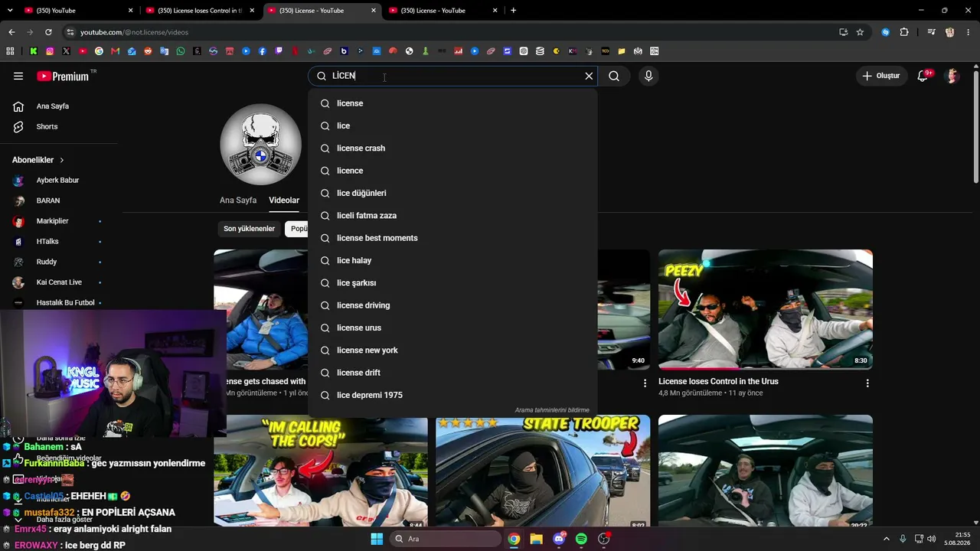Go back using the browser arrow
This screenshot has width=980, height=551.
point(11,32)
